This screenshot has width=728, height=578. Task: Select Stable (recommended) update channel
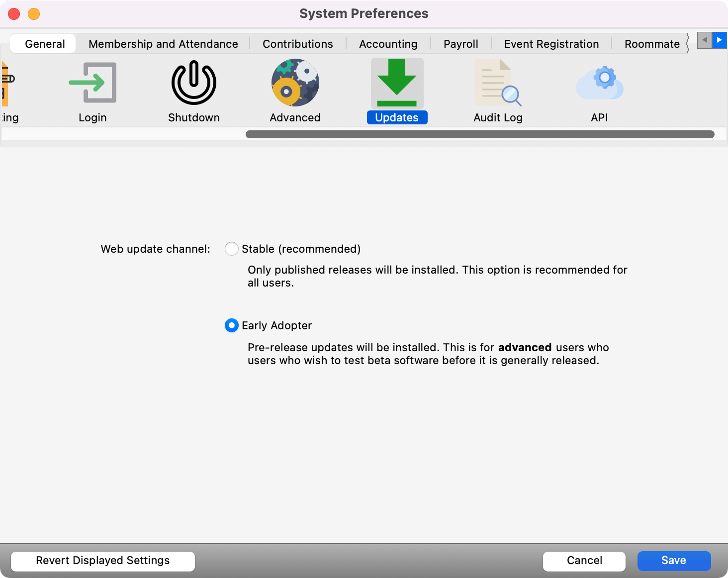point(232,249)
